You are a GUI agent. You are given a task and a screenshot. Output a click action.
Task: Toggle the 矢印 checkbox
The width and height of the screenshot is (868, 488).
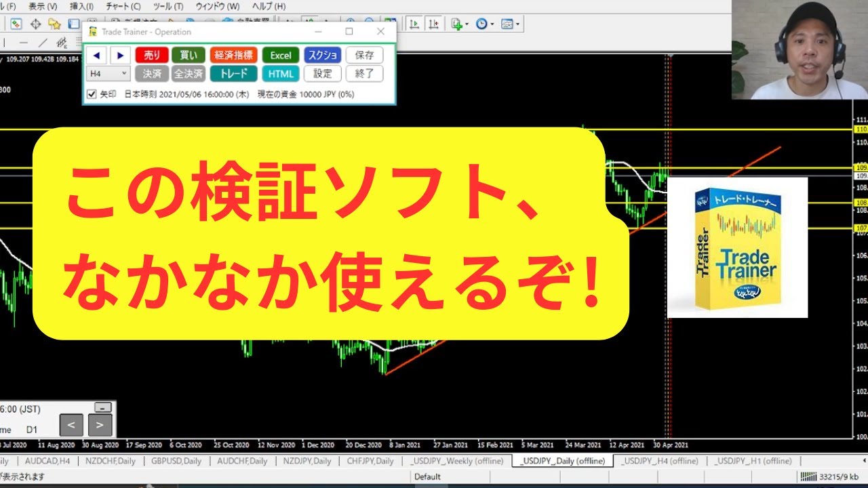pyautogui.click(x=92, y=94)
